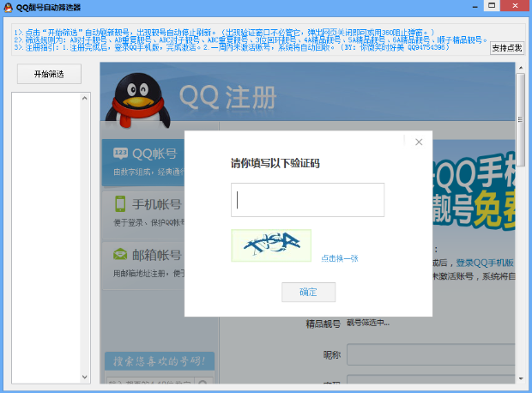This screenshot has height=393, width=532.
Task: Click the QQ注册 page title
Action: pyautogui.click(x=228, y=98)
